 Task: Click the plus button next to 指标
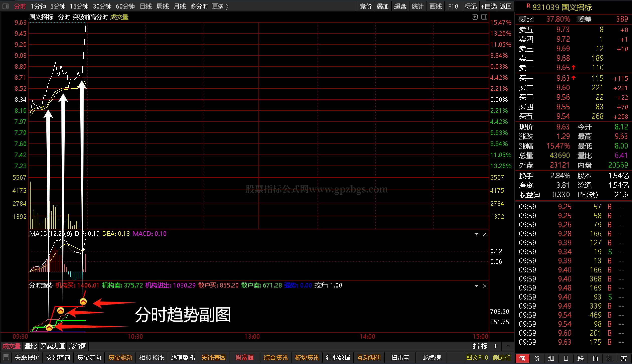495,346
